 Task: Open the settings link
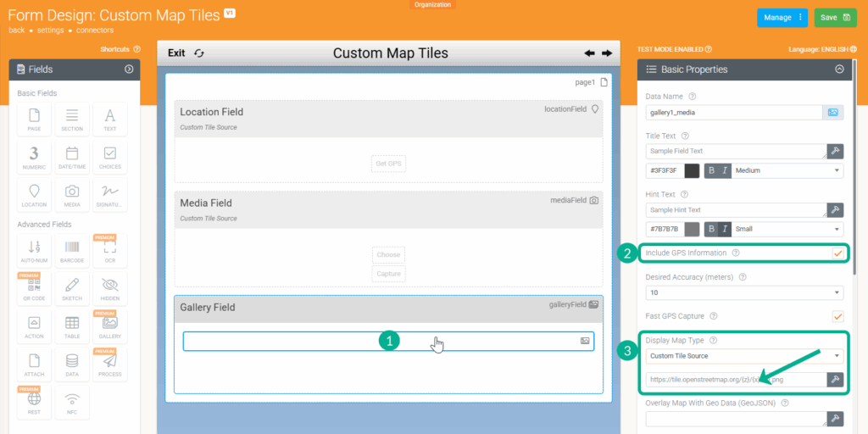click(50, 30)
